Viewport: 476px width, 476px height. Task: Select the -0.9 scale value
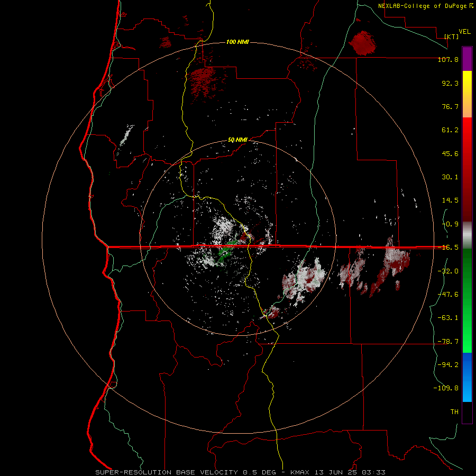point(450,224)
